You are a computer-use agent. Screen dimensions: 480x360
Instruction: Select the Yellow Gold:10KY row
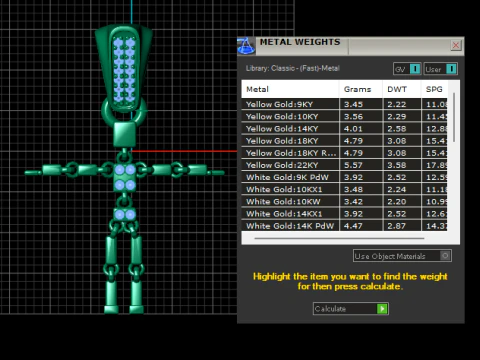click(344, 116)
